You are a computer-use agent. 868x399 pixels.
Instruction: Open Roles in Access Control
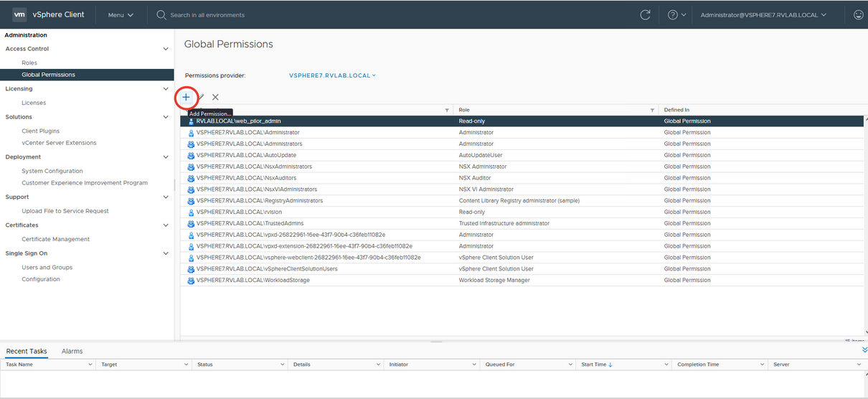[x=29, y=63]
